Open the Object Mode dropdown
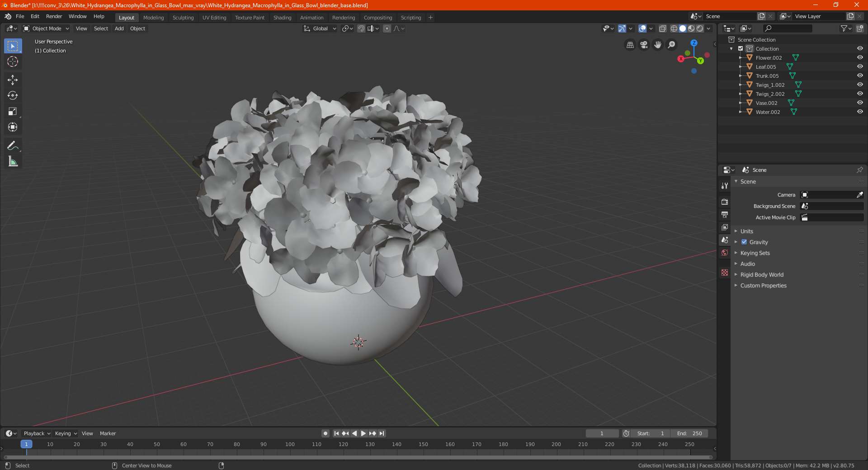The height and width of the screenshot is (470, 868). point(46,28)
